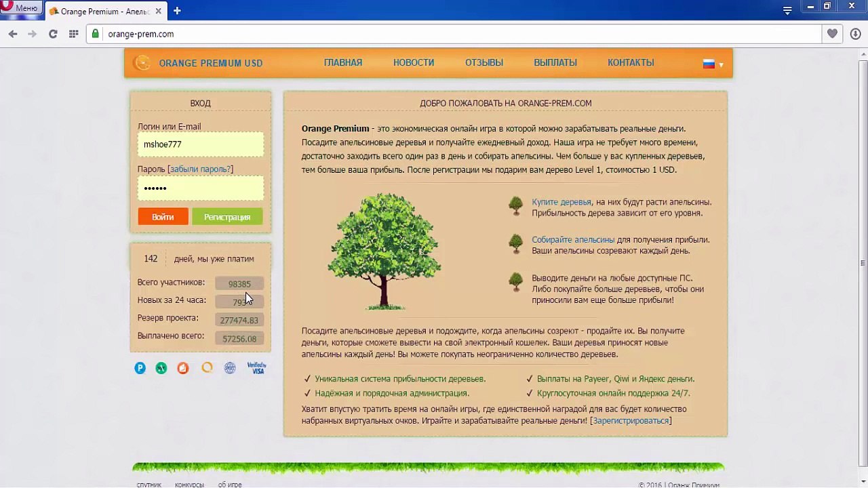
Task: Bookmark page with the heart icon
Action: tap(832, 34)
